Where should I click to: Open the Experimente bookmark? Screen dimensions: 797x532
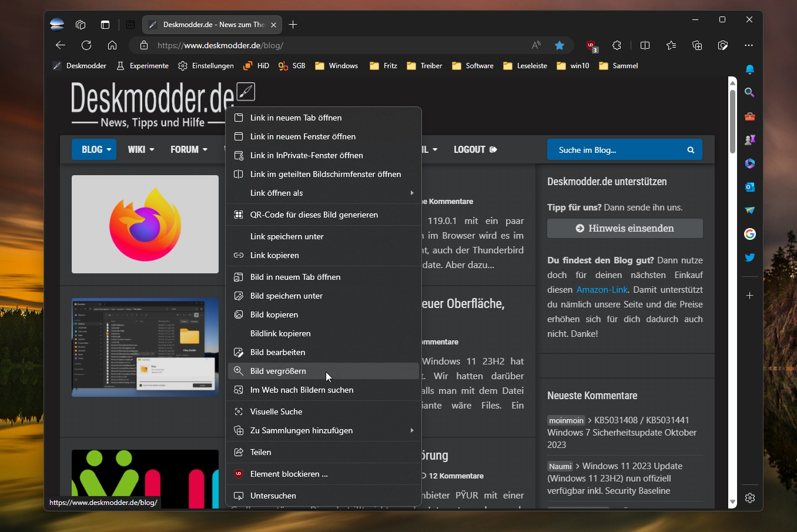(x=142, y=66)
